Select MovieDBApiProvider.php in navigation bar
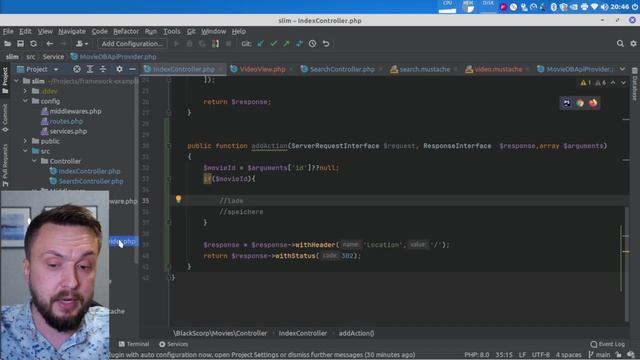640x360 pixels. pyautogui.click(x=113, y=57)
